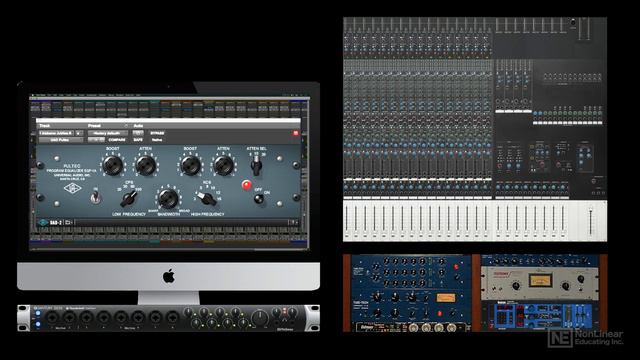Turn the low frequency BOOST knob
The height and width of the screenshot is (360, 640).
[113, 166]
